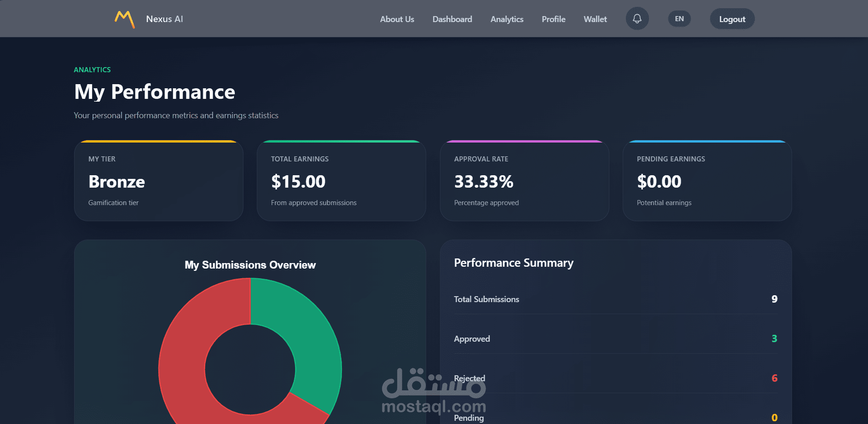
Task: Go to the Dashboard page
Action: (x=452, y=19)
